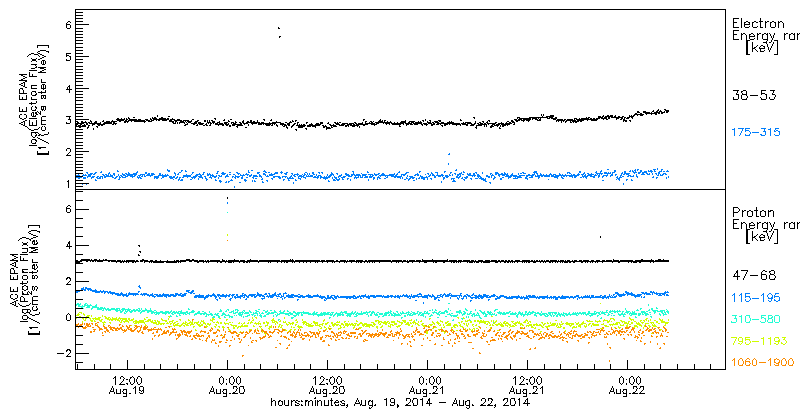
Task: Click the 12:00 Aug.21 axis label
Action: 527,385
